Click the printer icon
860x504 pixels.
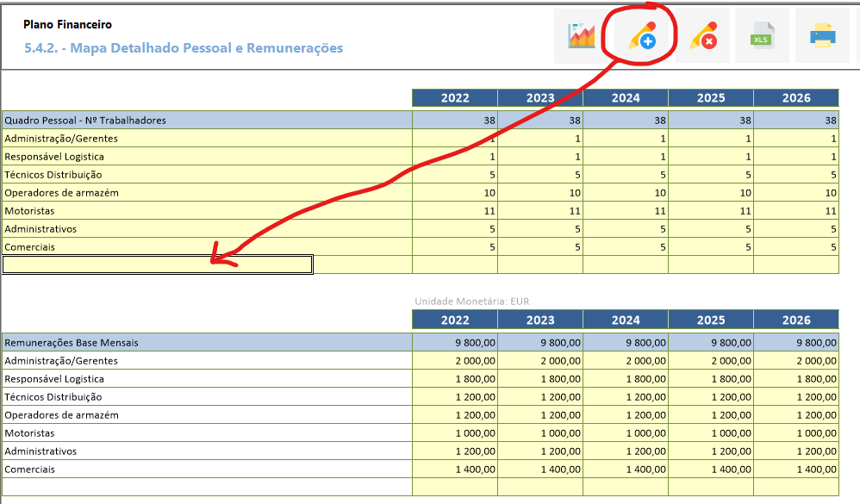(822, 36)
